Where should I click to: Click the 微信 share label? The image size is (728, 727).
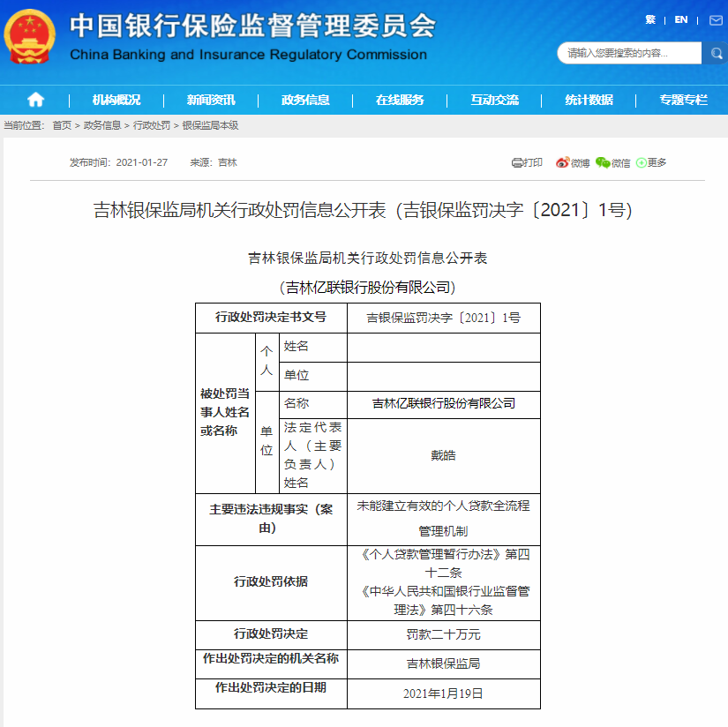[620, 163]
